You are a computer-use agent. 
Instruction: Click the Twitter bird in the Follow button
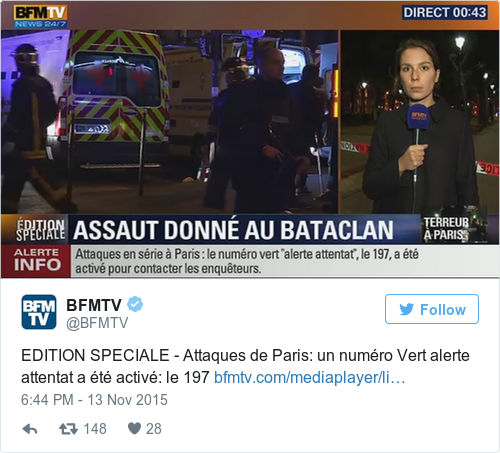coord(407,309)
